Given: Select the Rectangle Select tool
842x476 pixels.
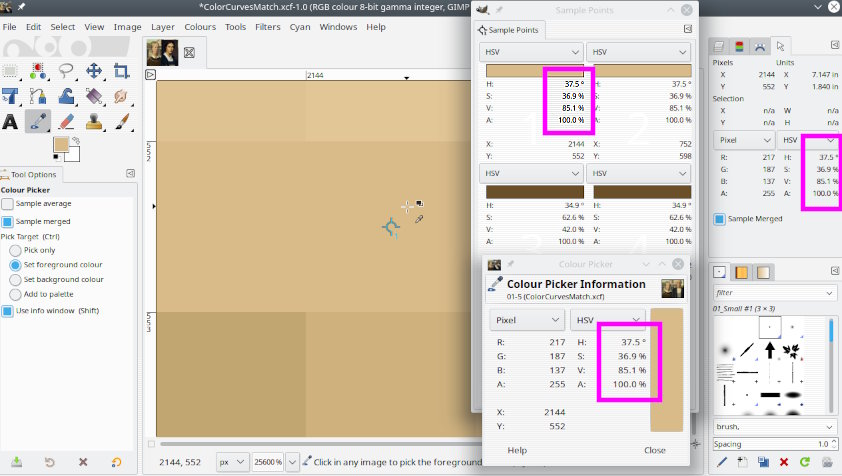Looking at the screenshot, I should (x=10, y=71).
